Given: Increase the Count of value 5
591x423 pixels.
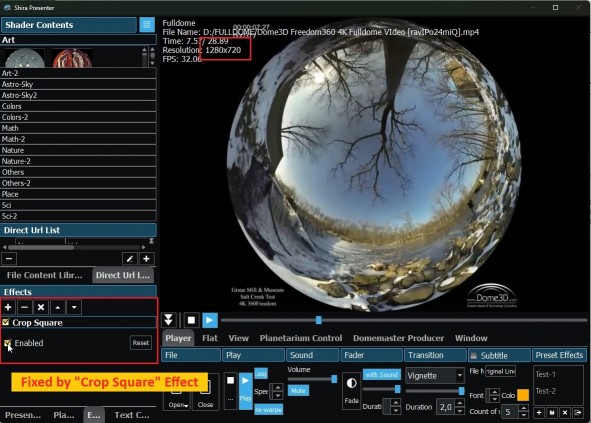Looking at the screenshot, I should (524, 408).
